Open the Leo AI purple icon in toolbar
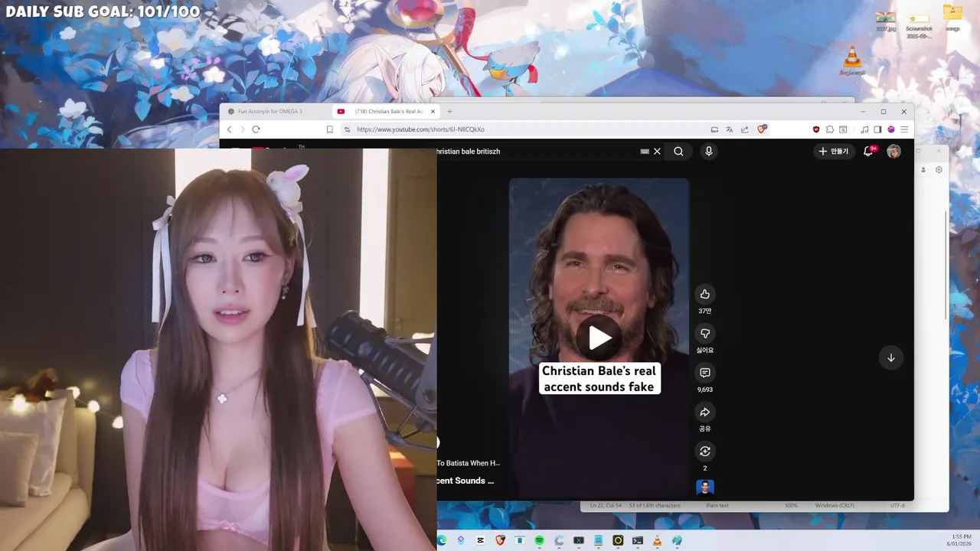The width and height of the screenshot is (980, 551). [891, 129]
